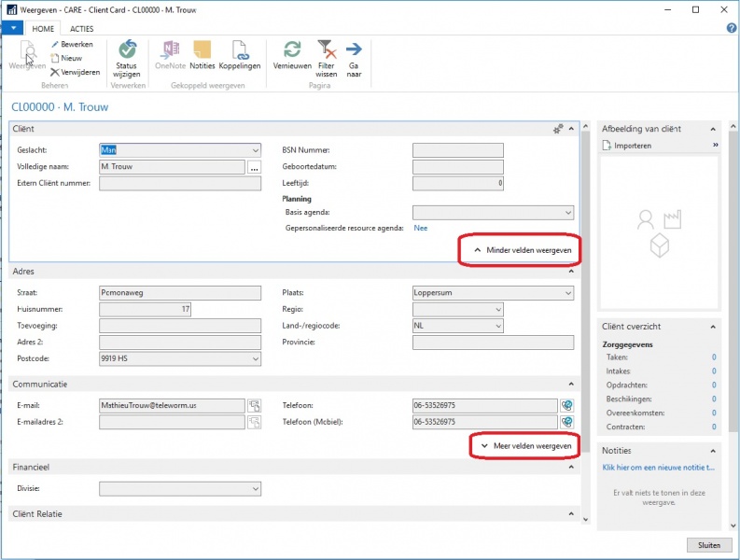Click side panel scrollbar down arrow
This screenshot has width=740, height=560.
coord(733,525)
